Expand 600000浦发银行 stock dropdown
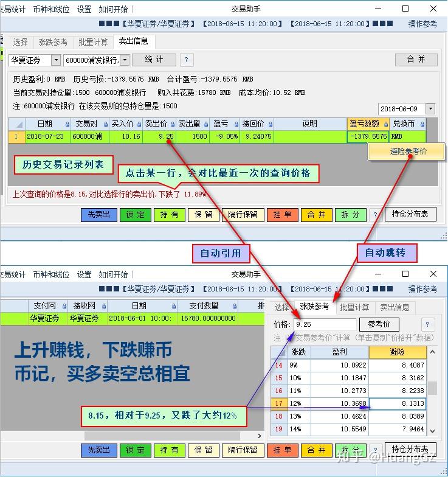The image size is (448, 477). click(125, 60)
